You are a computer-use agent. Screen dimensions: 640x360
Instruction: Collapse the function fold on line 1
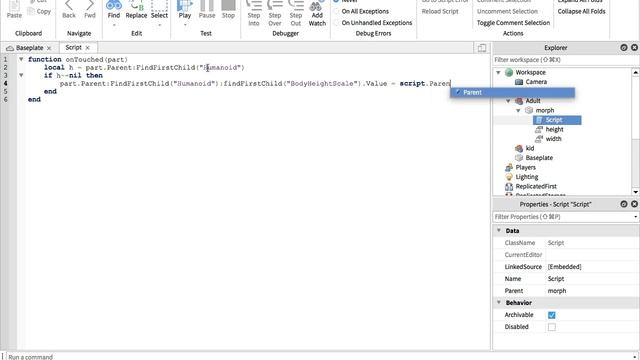point(21,59)
